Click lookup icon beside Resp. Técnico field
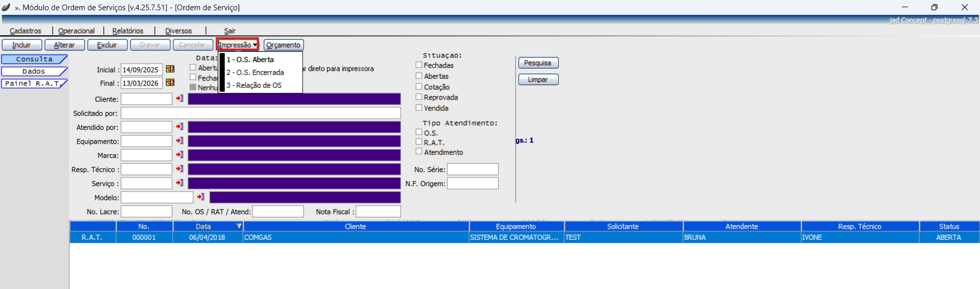This screenshot has width=980, height=289. [x=180, y=169]
